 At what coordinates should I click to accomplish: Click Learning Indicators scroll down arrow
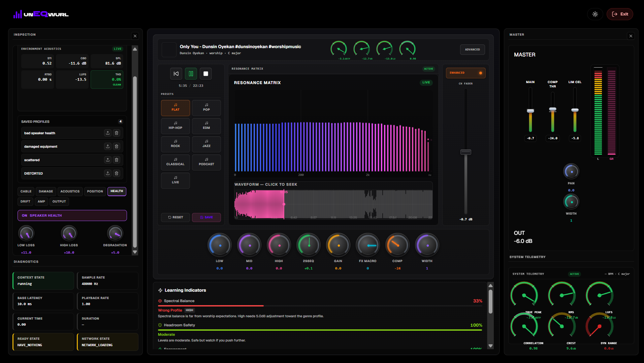point(490,346)
